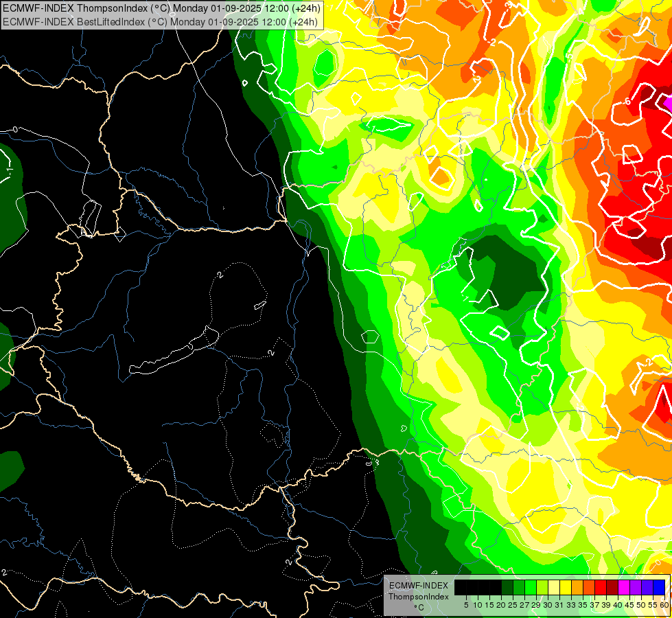Select the red legend swatch for 37–39
The width and height of the screenshot is (672, 618).
(601, 588)
